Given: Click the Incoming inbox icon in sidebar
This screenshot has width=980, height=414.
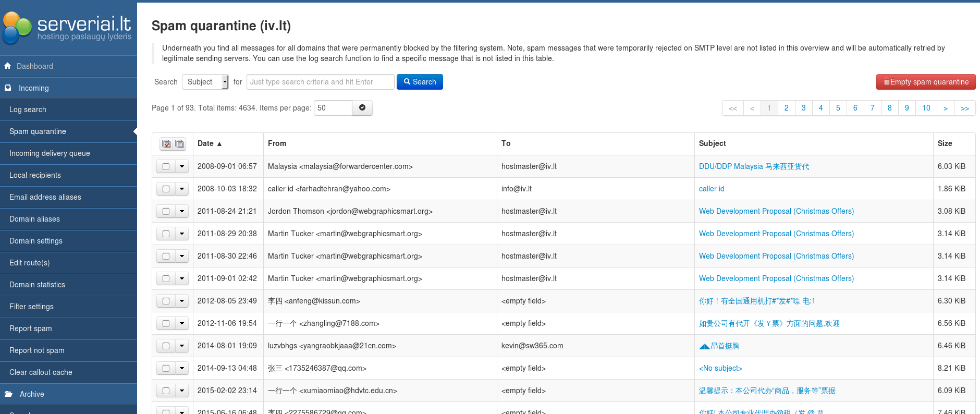Looking at the screenshot, I should [8, 88].
